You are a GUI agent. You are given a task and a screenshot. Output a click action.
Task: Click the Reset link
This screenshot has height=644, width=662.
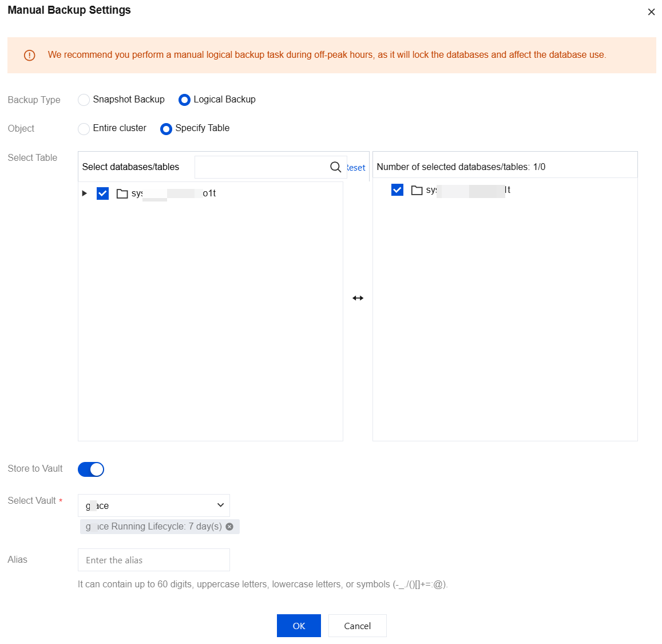pos(356,168)
